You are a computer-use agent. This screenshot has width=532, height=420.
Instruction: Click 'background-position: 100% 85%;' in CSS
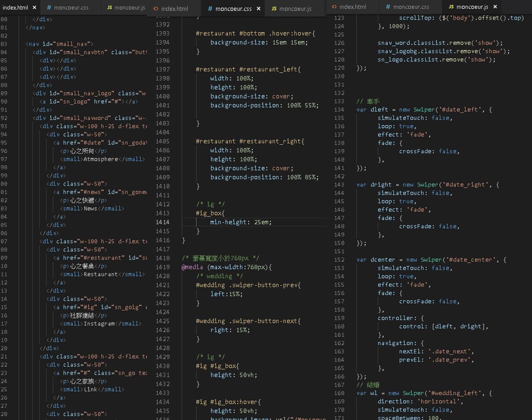click(264, 177)
